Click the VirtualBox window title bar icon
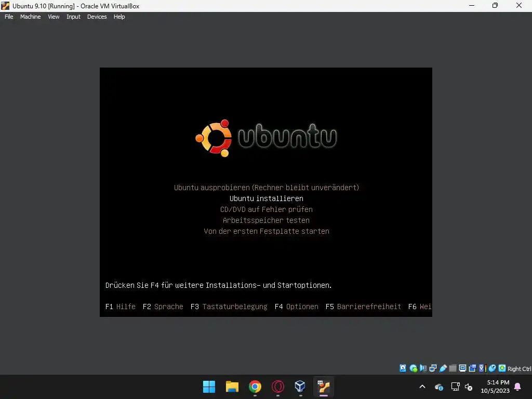 [5, 6]
